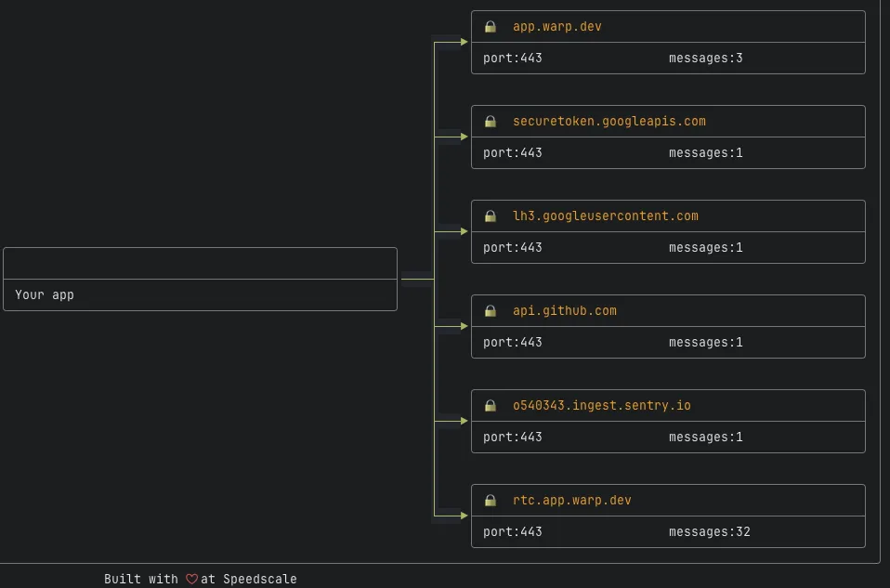This screenshot has height=588, width=890.
Task: Click the lock icon beside app.warp.dev
Action: click(x=490, y=26)
